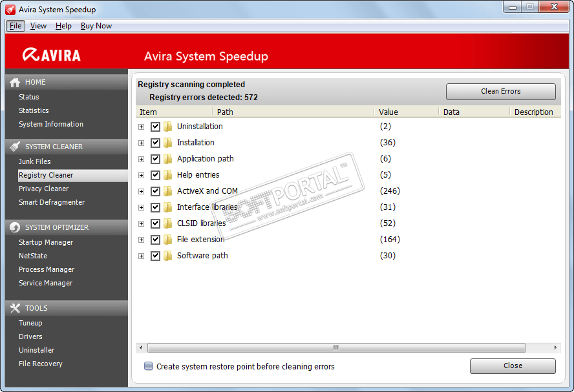Open Tuneup under Tools
This screenshot has height=392, width=574.
[30, 324]
